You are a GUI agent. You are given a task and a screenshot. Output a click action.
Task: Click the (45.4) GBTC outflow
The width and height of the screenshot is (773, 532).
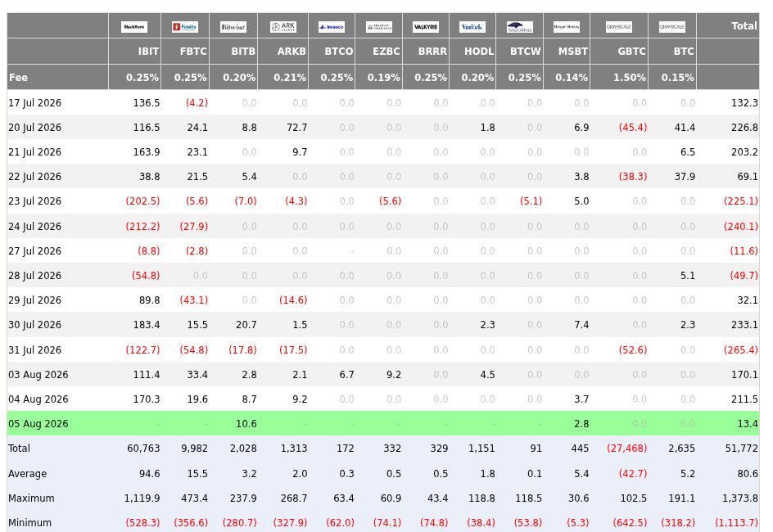pyautogui.click(x=633, y=128)
